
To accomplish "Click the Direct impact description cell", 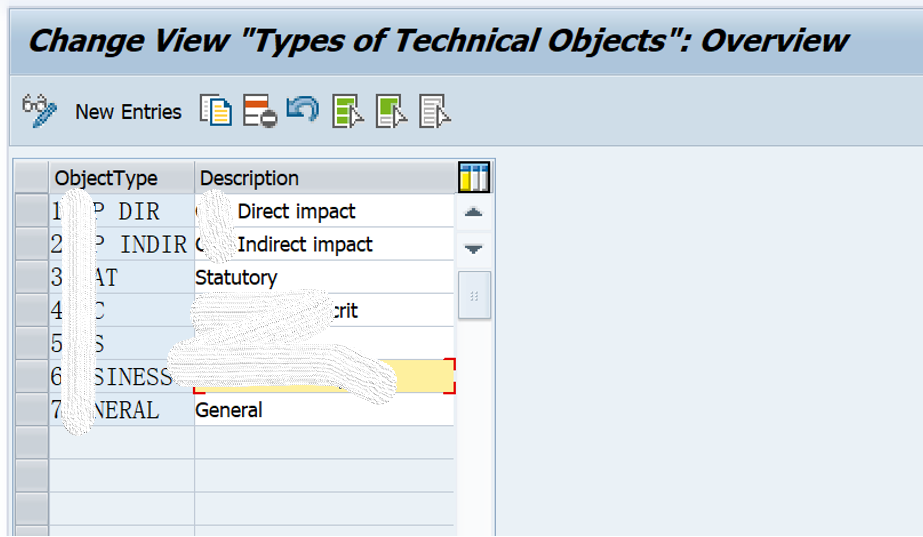I will click(324, 211).
